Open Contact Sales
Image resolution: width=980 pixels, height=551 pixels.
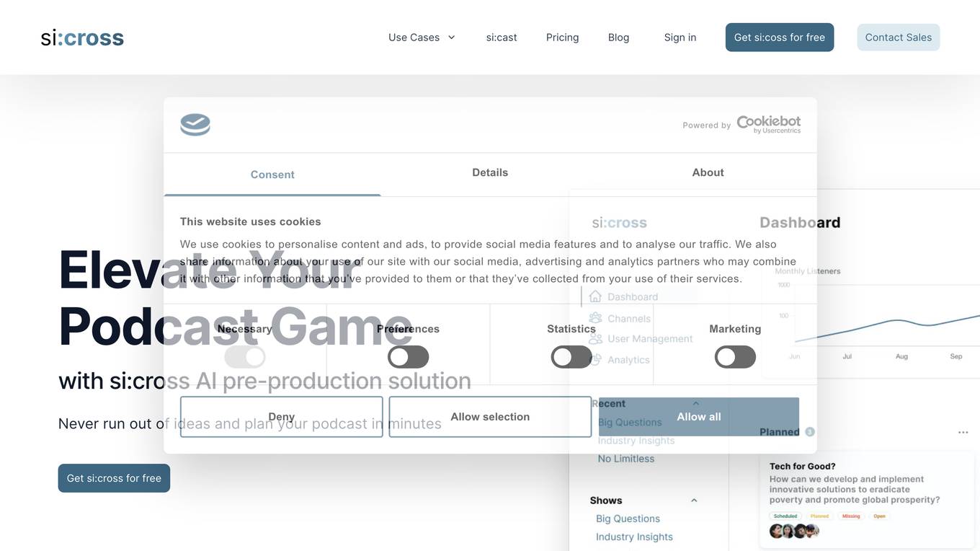click(898, 37)
